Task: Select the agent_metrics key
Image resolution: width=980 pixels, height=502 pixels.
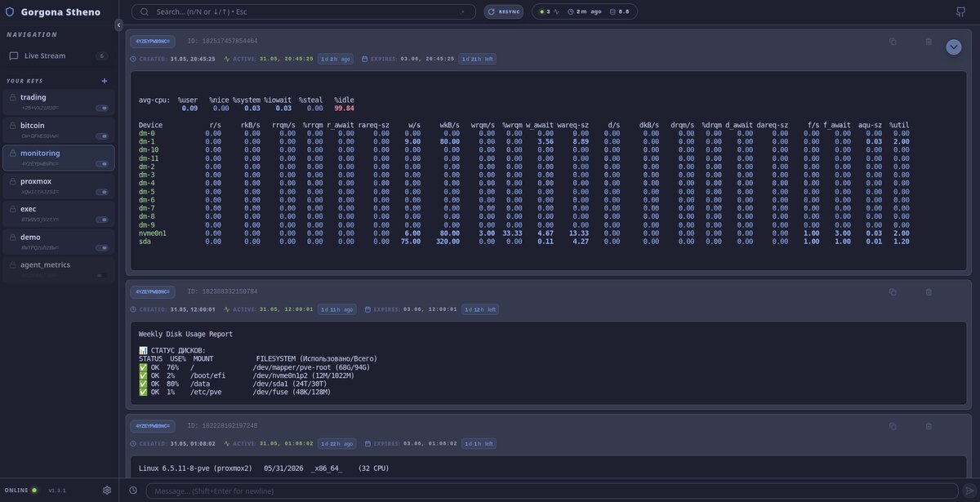Action: tap(59, 269)
